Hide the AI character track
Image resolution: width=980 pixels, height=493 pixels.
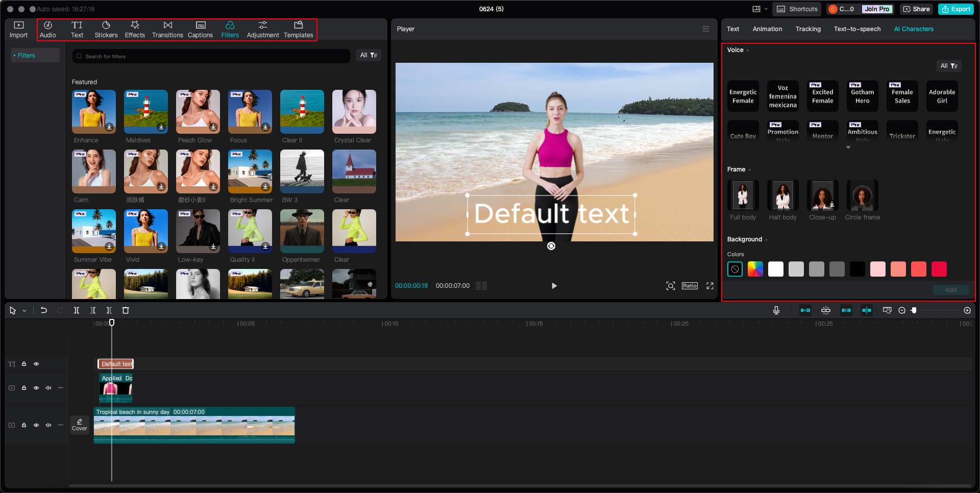36,388
